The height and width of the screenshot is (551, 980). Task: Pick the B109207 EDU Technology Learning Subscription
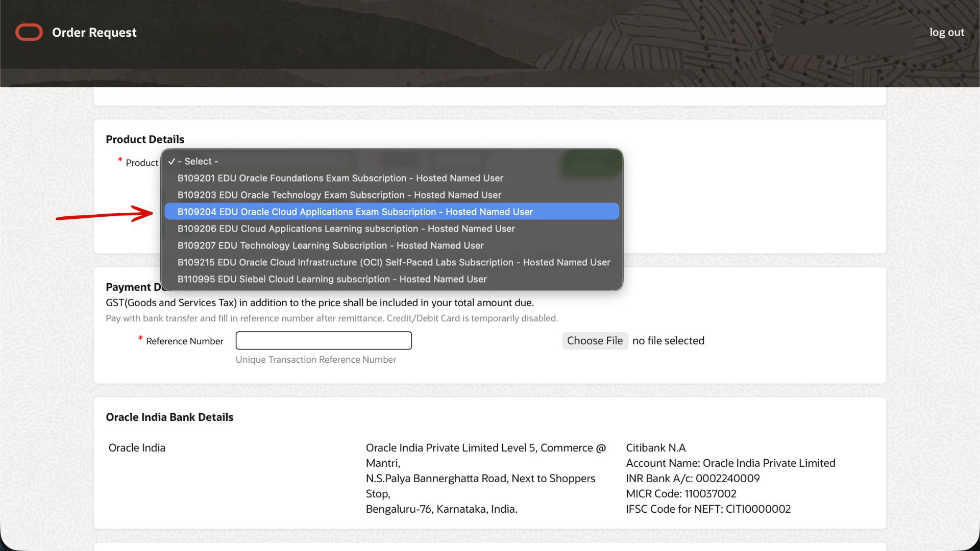tap(330, 245)
